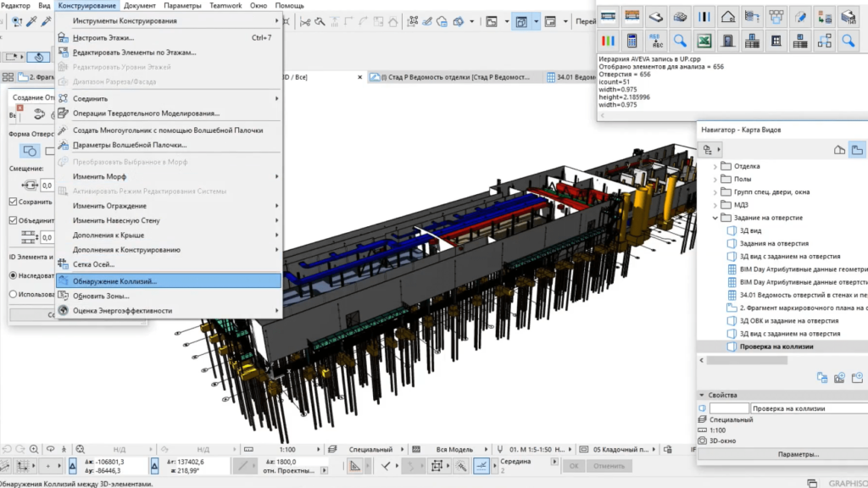Click the Excel export icon
The width and height of the screenshot is (868, 488).
click(704, 40)
